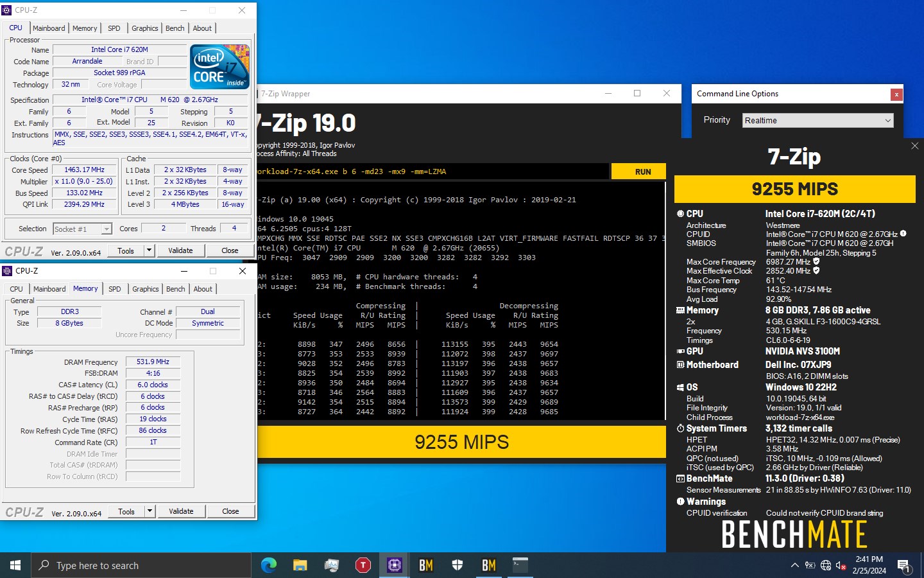Open Bench tab in the CPU-Z window showing the CPU tab
The image size is (924, 578).
[175, 28]
